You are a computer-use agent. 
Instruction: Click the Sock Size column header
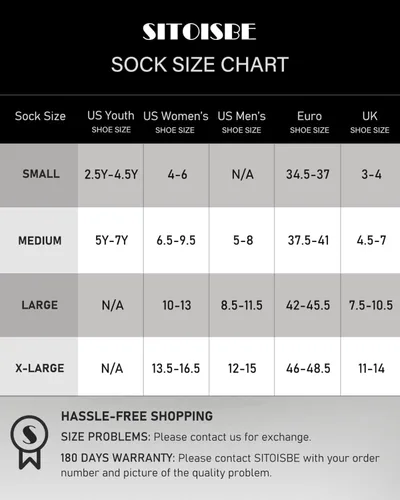point(40,116)
